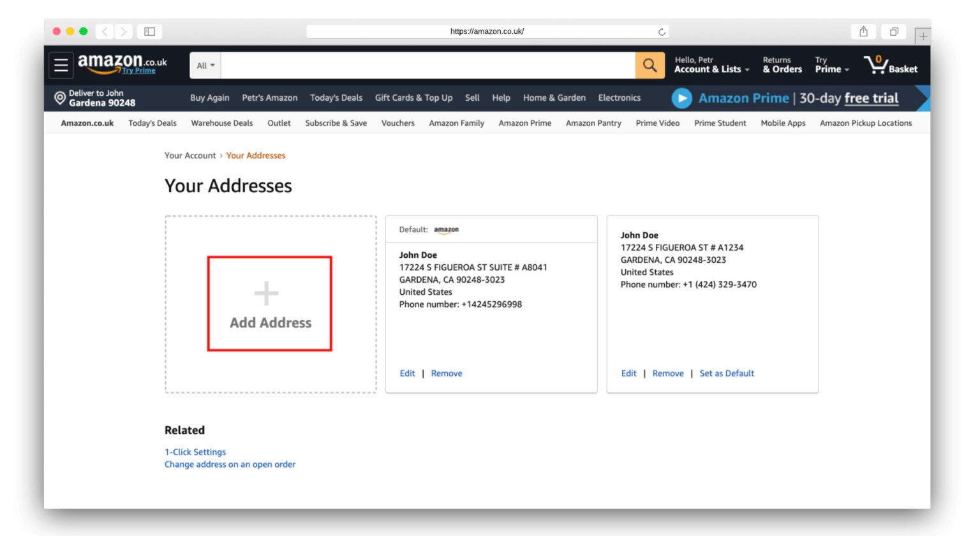980x536 pixels.
Task: Open Change address on an open order
Action: (230, 465)
